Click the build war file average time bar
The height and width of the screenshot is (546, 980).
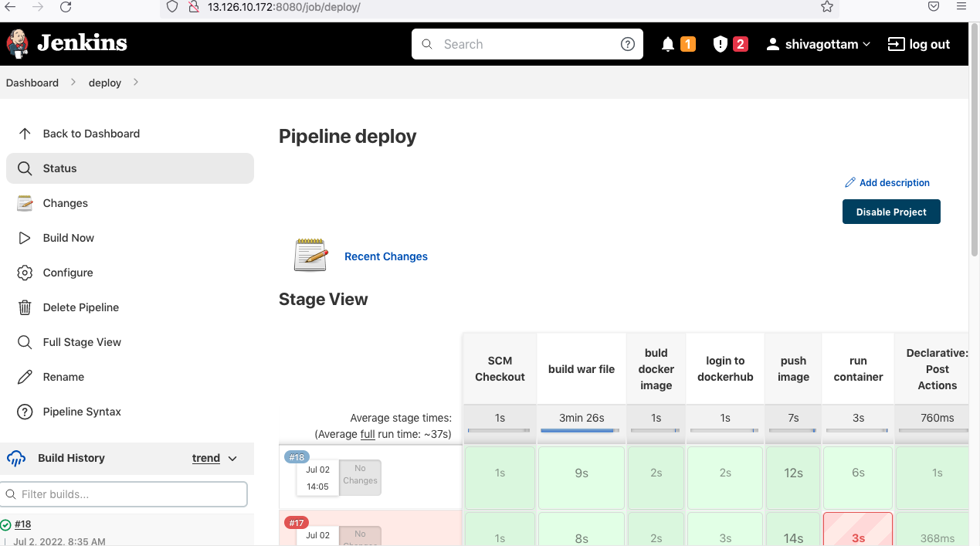[x=581, y=430]
